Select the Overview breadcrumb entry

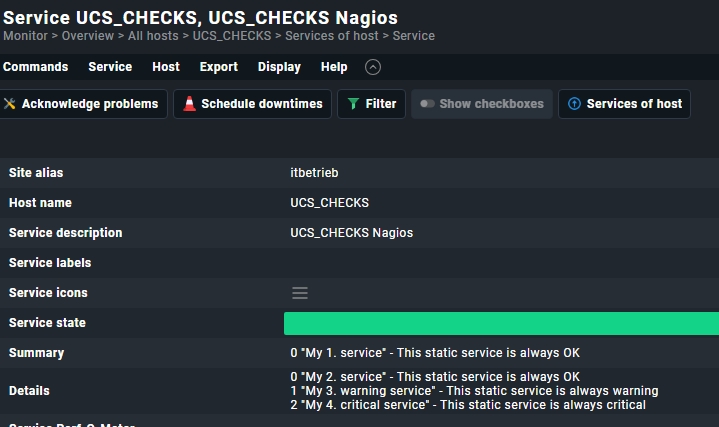(88, 36)
